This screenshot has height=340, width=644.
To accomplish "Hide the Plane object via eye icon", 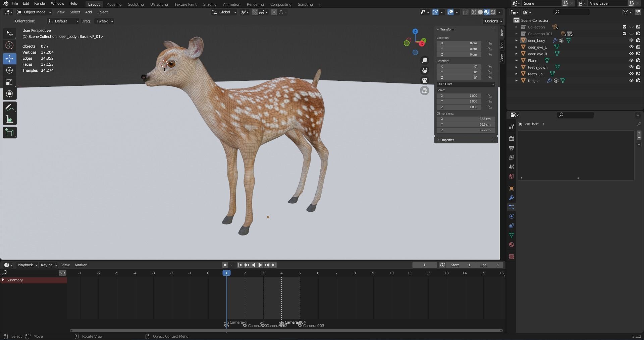I will point(631,61).
